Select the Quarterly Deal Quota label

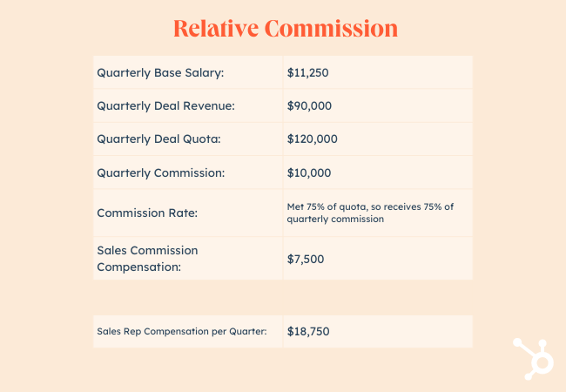[x=158, y=139]
